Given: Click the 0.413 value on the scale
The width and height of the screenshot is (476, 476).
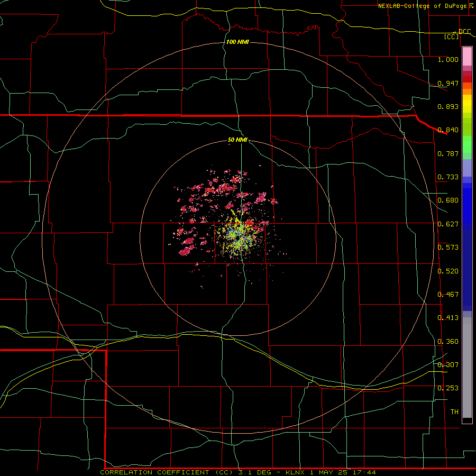Looking at the screenshot, I should pyautogui.click(x=448, y=318).
